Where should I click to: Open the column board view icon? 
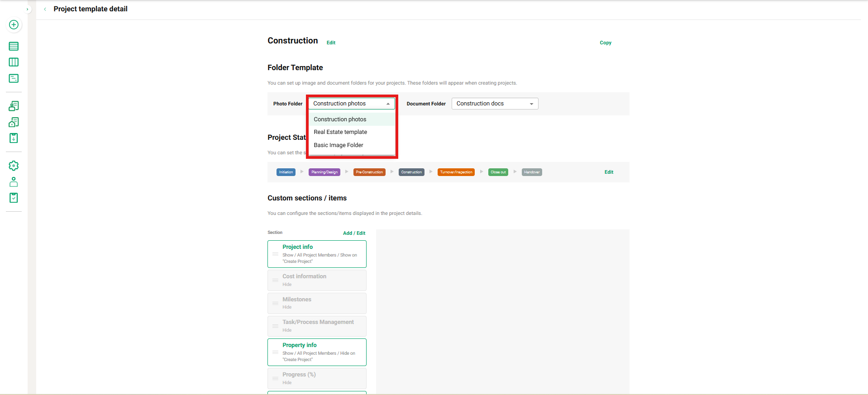click(14, 62)
